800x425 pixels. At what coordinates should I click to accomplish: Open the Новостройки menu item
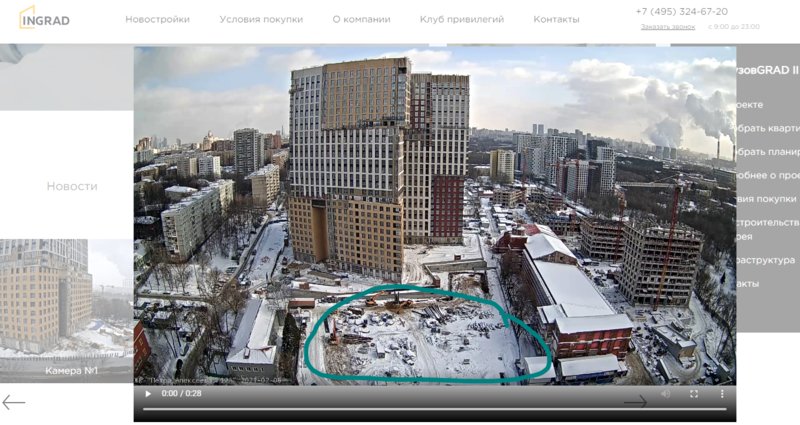(x=157, y=19)
